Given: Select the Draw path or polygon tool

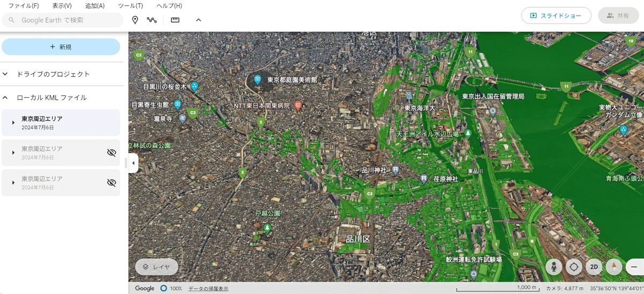Looking at the screenshot, I should pos(152,20).
